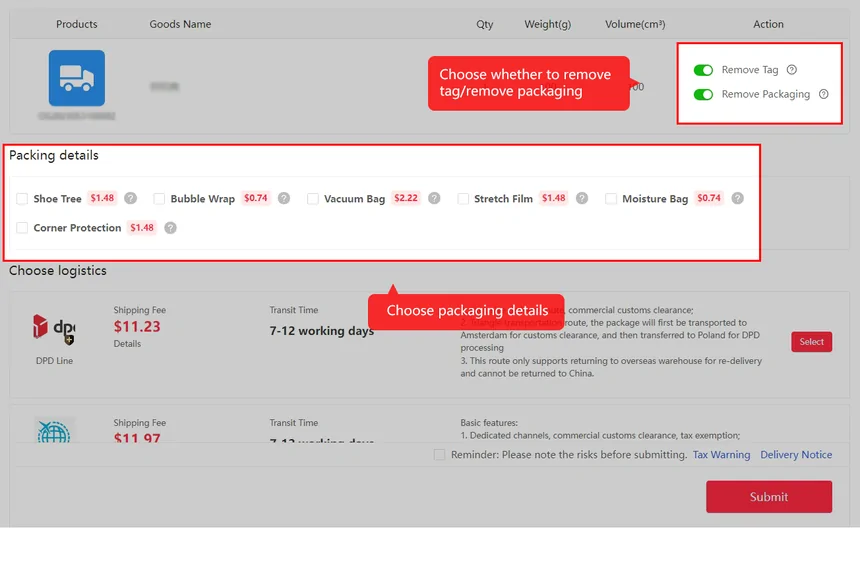
Task: Click the Moisture Bag $0.74 price tag
Action: coord(709,198)
